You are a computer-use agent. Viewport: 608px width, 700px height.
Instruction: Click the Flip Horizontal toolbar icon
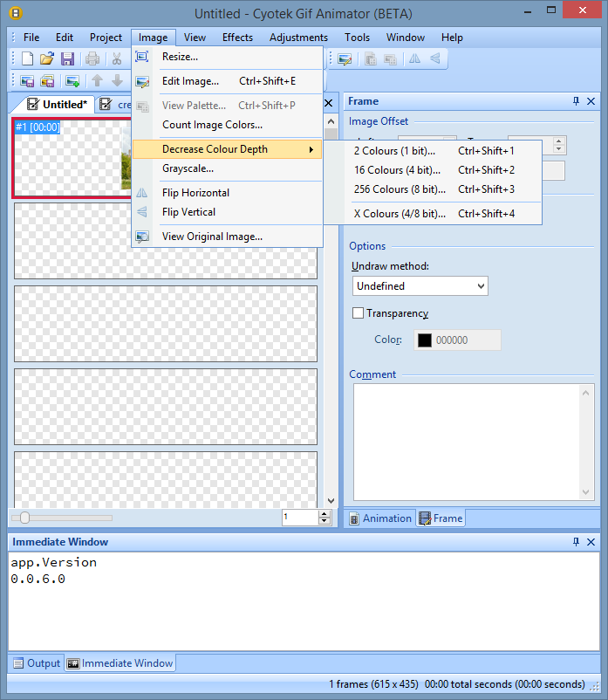point(415,58)
